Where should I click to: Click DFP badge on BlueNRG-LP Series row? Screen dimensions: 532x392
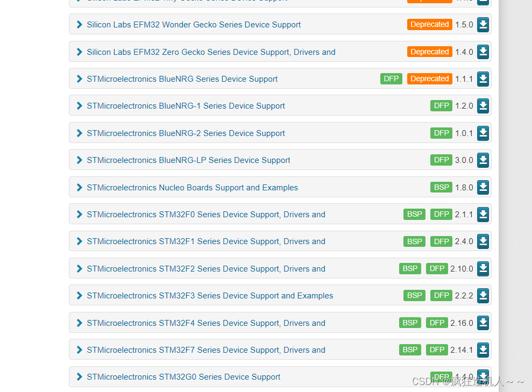[x=442, y=160]
